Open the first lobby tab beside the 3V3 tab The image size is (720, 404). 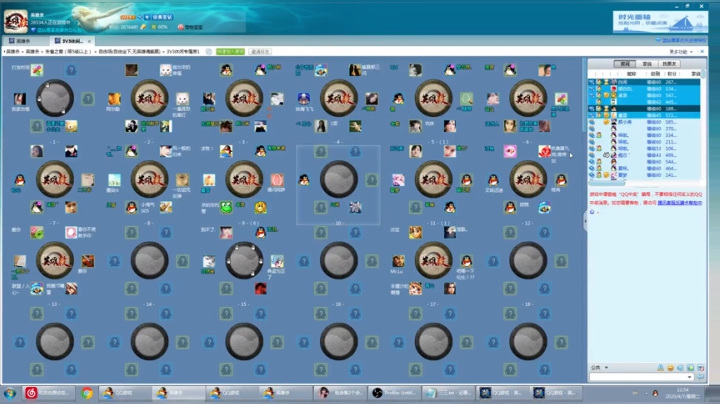tap(24, 41)
